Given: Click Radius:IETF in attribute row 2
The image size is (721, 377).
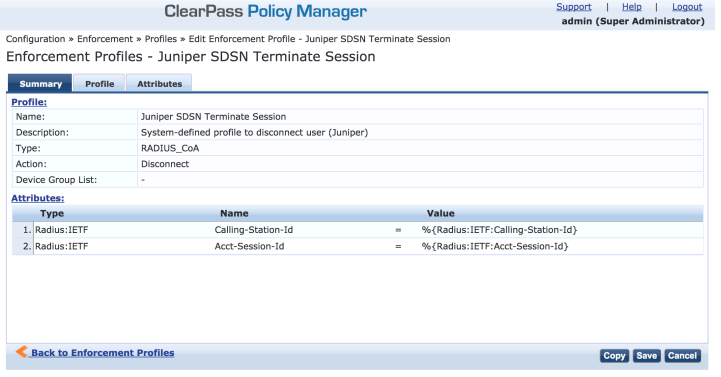Looking at the screenshot, I should click(62, 246).
